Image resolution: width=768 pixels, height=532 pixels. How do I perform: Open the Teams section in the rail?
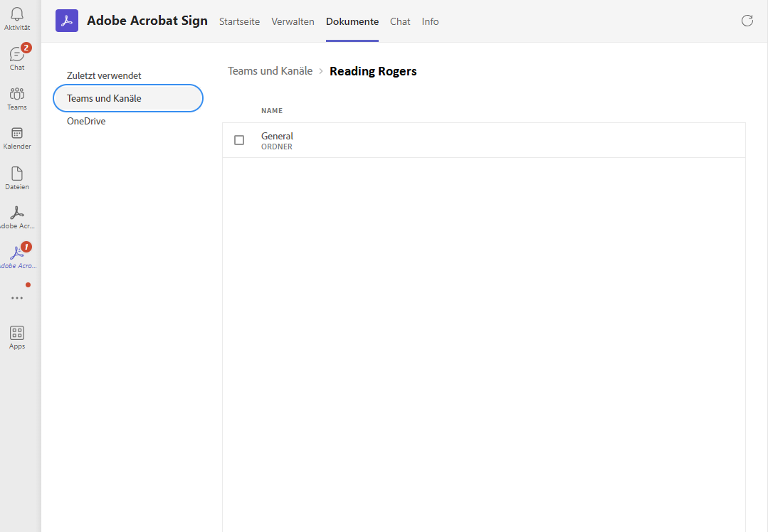[x=16, y=97]
